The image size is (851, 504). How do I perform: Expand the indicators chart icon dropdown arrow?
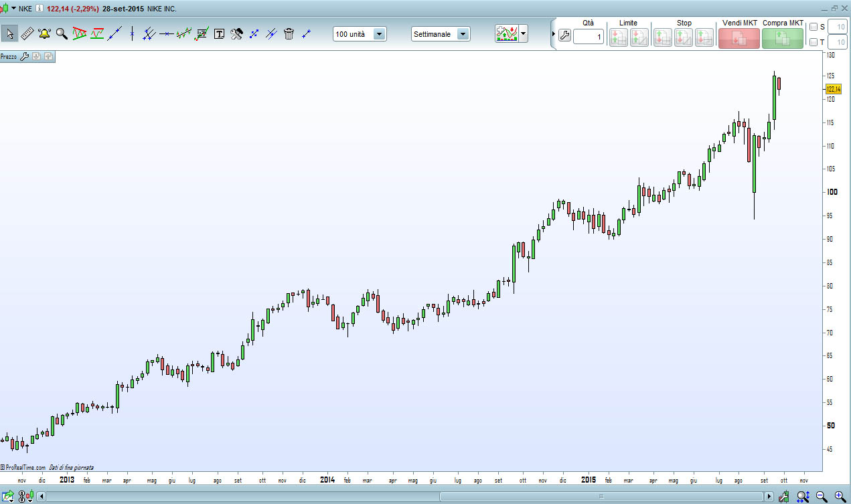coord(523,33)
